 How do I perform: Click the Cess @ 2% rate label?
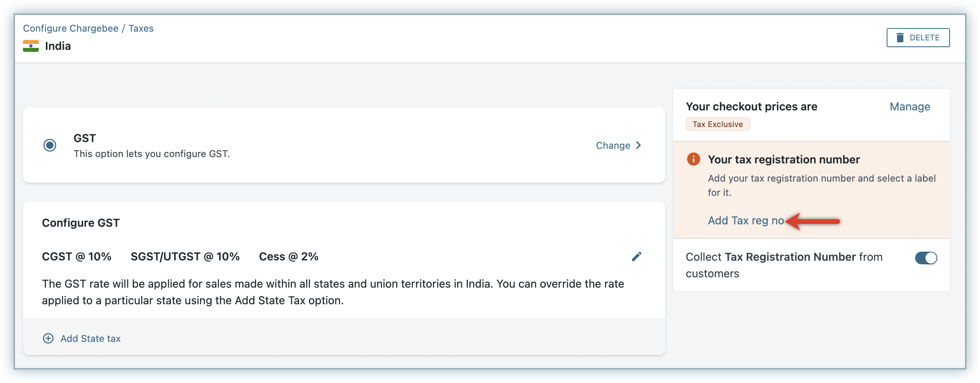pos(288,256)
